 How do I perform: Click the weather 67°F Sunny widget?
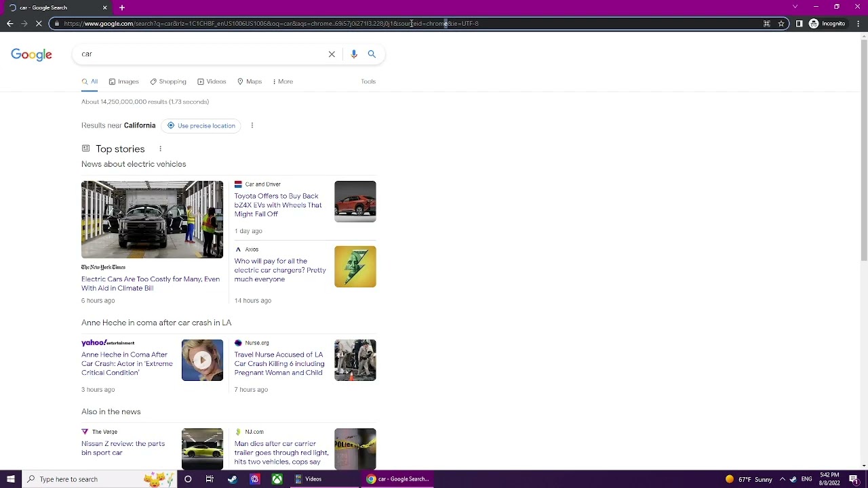(x=748, y=479)
